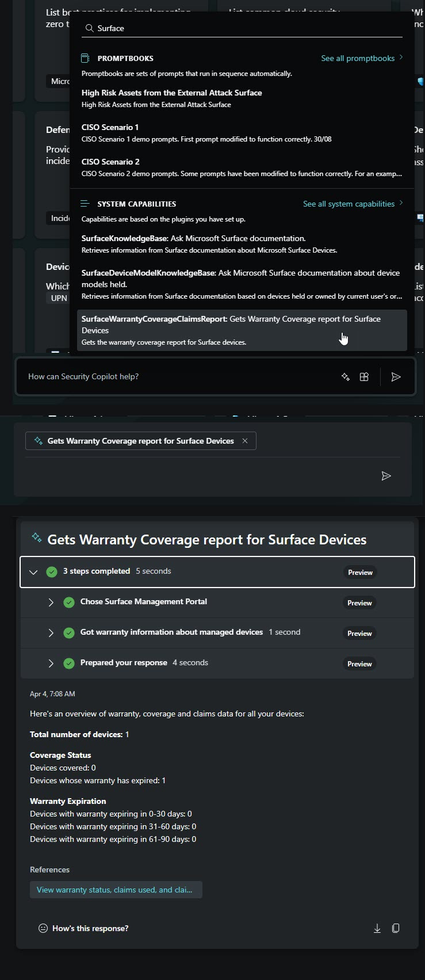Click the How can Security Copilot help prompt field

[178, 376]
